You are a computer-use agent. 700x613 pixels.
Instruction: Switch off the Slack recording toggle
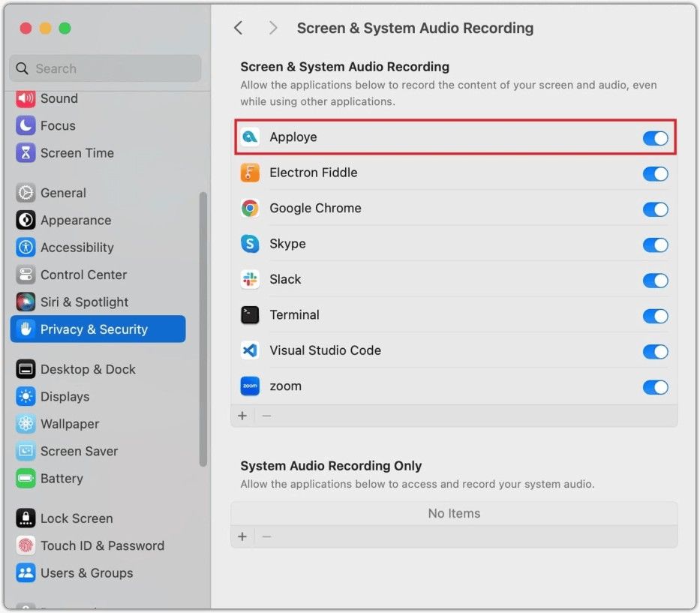click(x=655, y=281)
